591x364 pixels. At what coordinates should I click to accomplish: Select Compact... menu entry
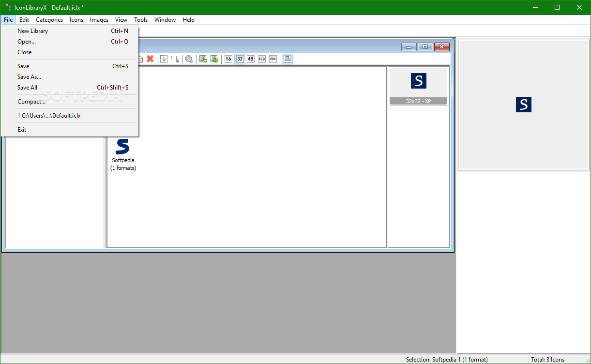[x=70, y=102]
